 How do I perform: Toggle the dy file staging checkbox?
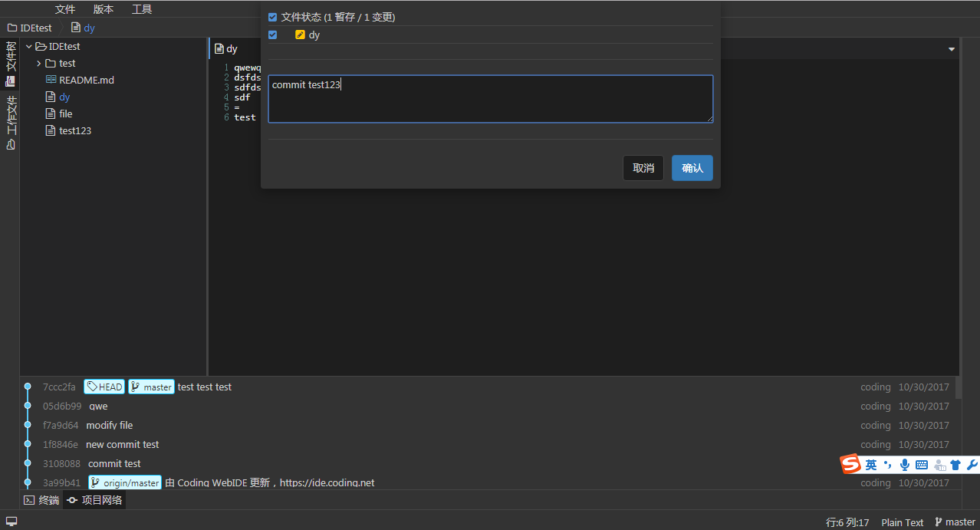click(272, 35)
